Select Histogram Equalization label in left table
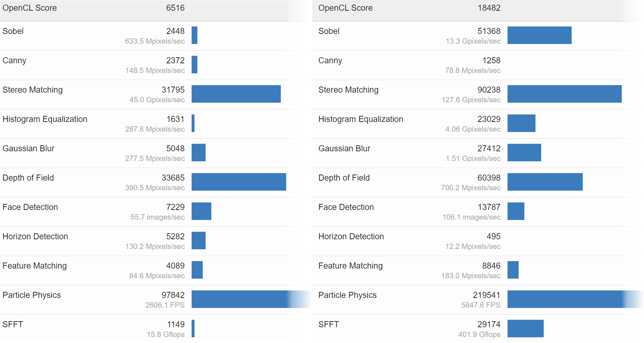The width and height of the screenshot is (644, 343). tap(45, 119)
